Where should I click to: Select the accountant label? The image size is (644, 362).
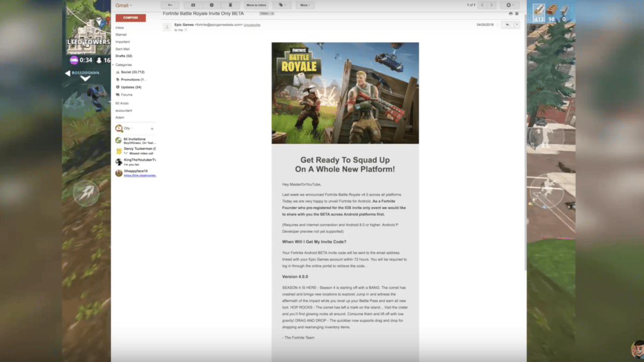tap(123, 110)
